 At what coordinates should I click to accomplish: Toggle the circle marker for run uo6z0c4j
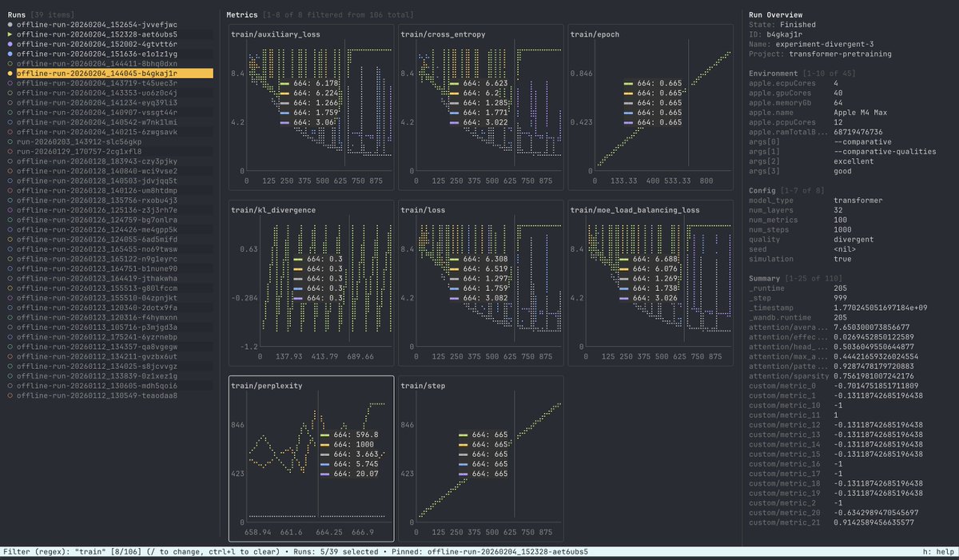pyautogui.click(x=10, y=93)
